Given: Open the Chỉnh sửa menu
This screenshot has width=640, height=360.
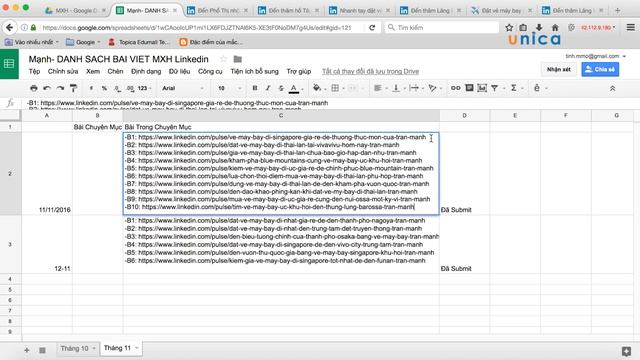Looking at the screenshot, I should (63, 71).
